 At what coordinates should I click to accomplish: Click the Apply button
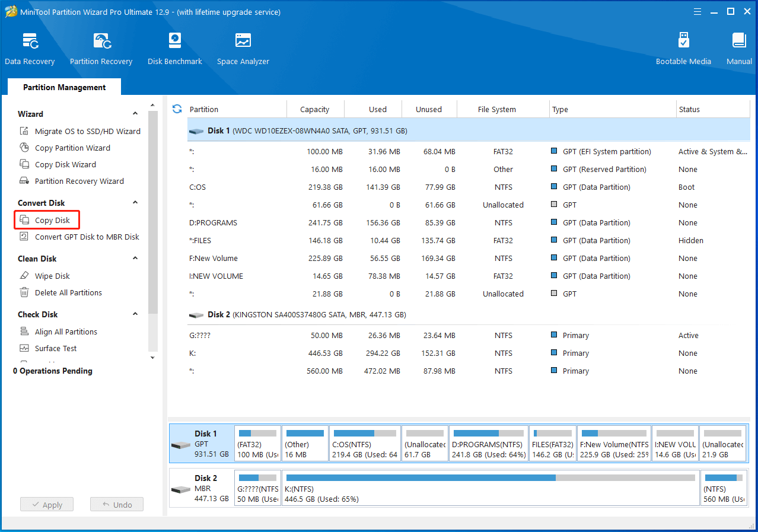coord(46,505)
